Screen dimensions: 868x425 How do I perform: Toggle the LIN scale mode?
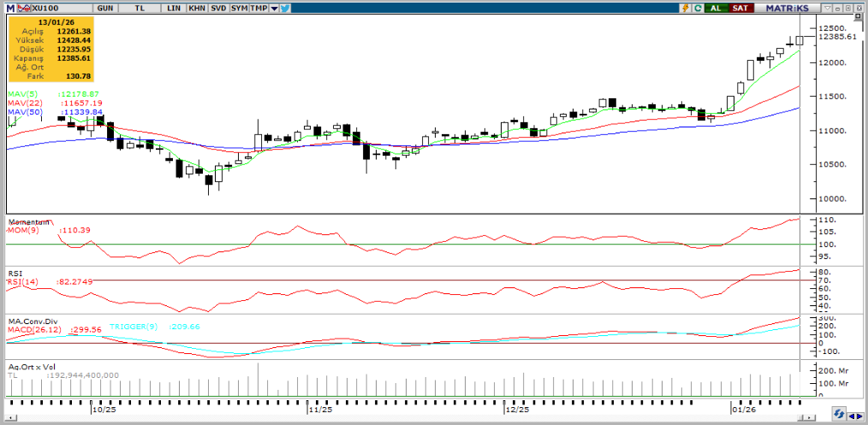point(174,7)
